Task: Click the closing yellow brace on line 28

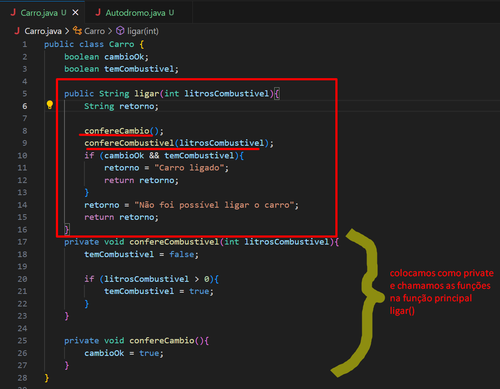Action: coord(47,378)
